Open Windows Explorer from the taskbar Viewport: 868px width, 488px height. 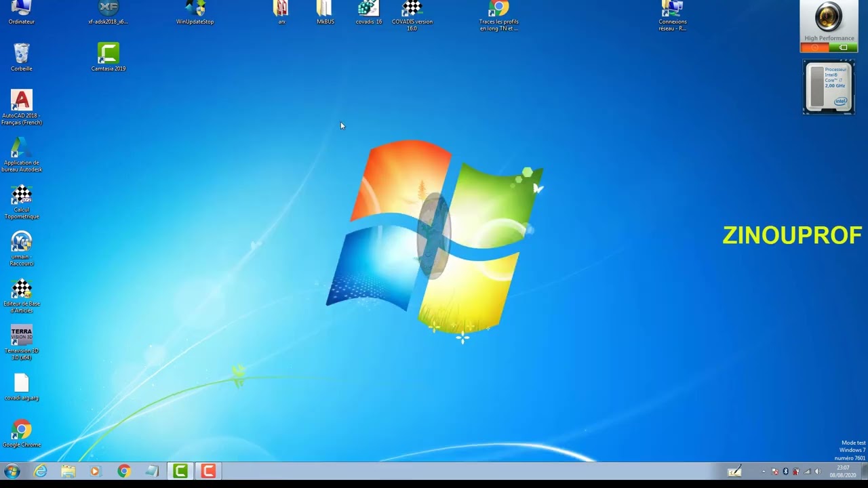(68, 471)
